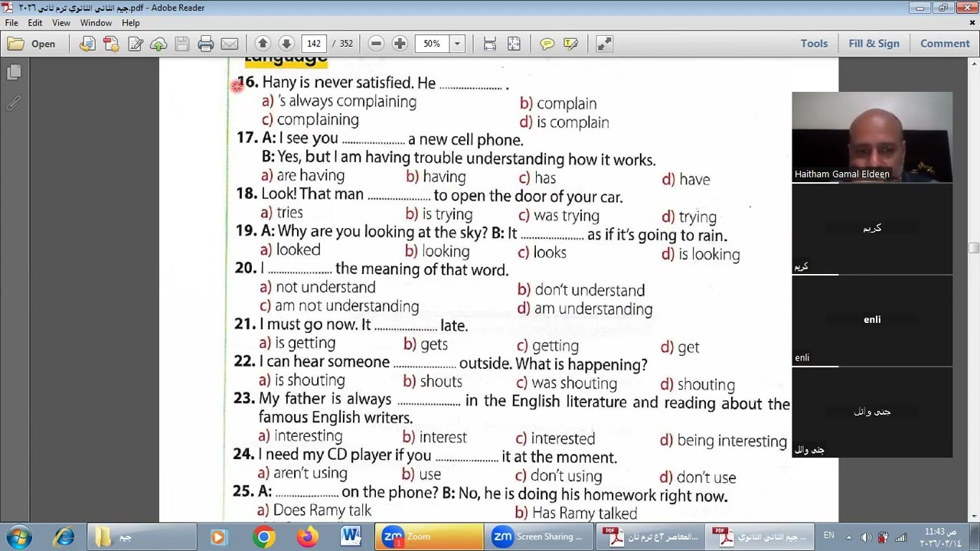980x551 pixels.
Task: Open the Windows Start menu
Action: point(18,536)
